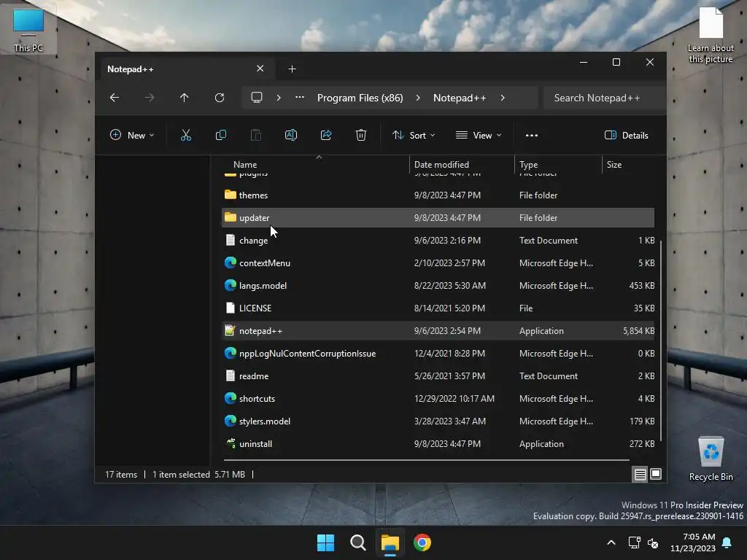The height and width of the screenshot is (560, 747).
Task: Select This PC desktop icon
Action: (28, 29)
